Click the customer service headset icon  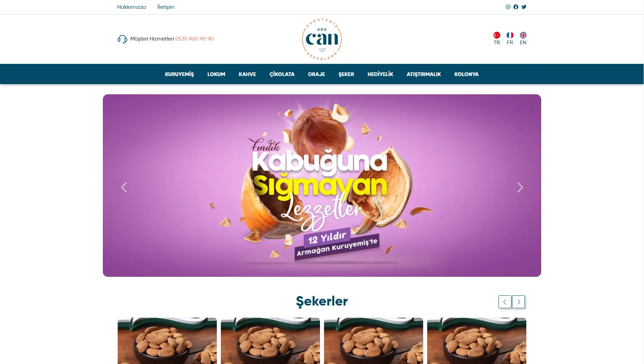click(122, 39)
